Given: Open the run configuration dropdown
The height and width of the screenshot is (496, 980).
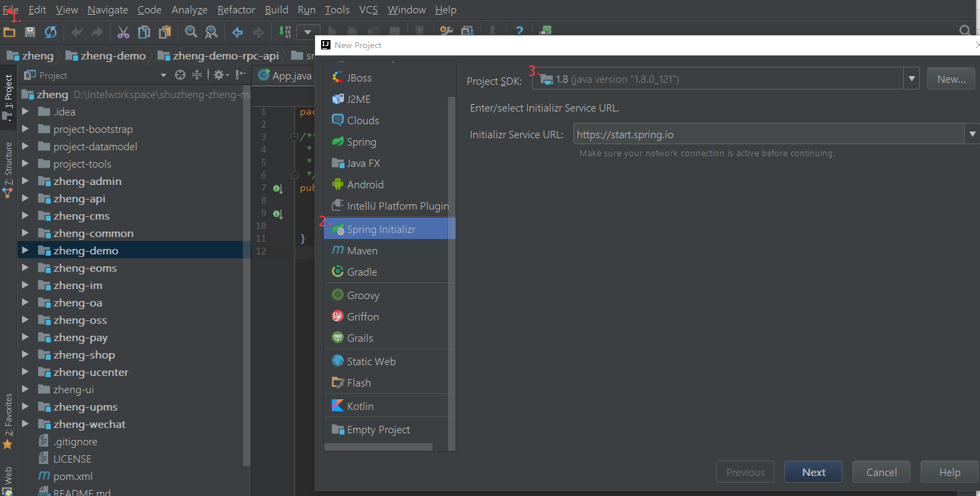Looking at the screenshot, I should click(308, 31).
